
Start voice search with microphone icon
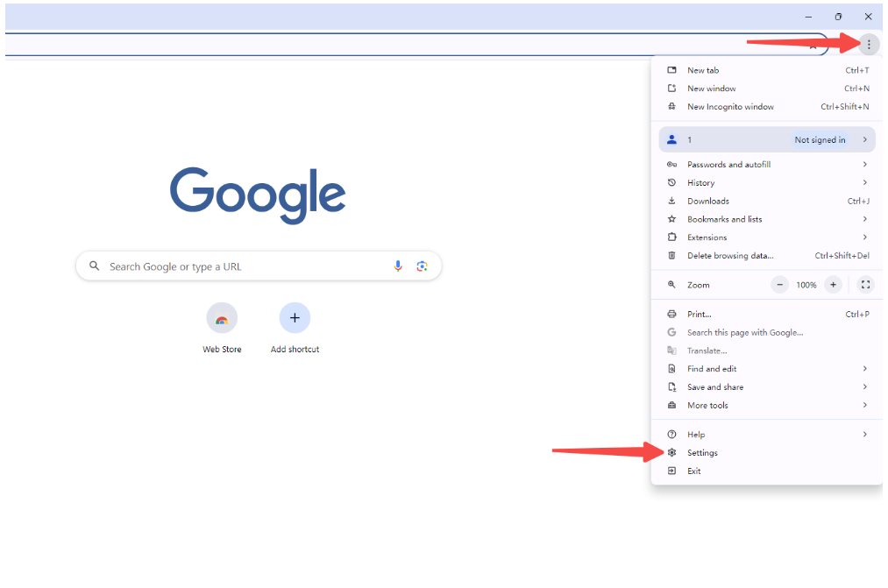398,266
